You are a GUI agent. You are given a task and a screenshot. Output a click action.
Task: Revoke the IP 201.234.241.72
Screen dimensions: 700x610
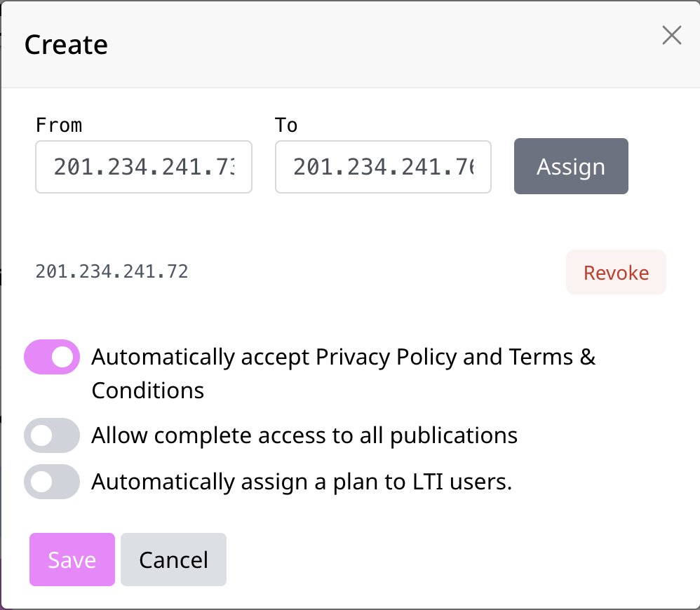[616, 272]
